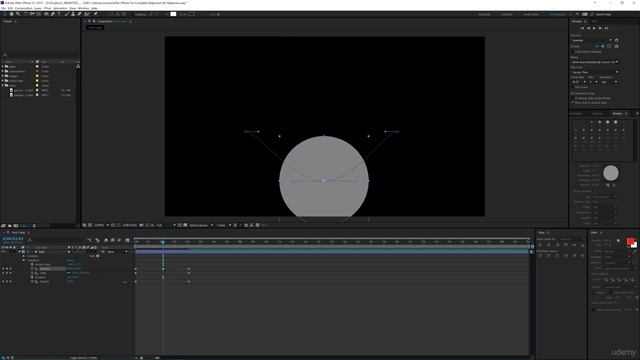Open the File menu
This screenshot has width=640, height=360.
pos(3,8)
